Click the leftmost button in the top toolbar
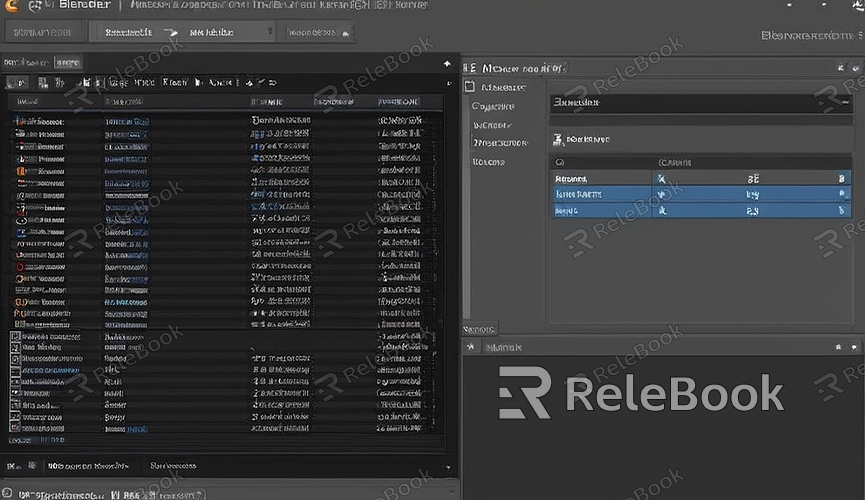This screenshot has height=500, width=865. click(43, 32)
